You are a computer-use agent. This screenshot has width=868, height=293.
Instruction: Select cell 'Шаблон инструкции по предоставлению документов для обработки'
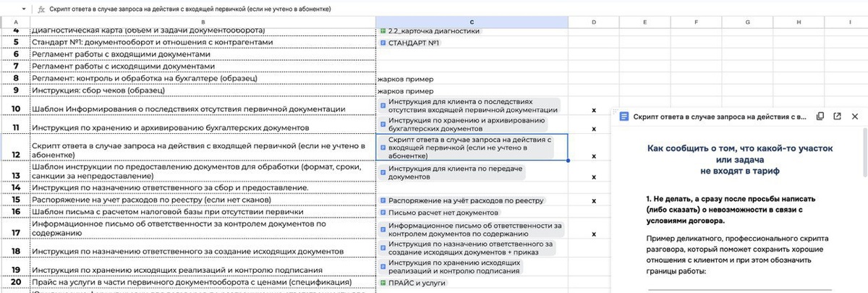(x=203, y=171)
